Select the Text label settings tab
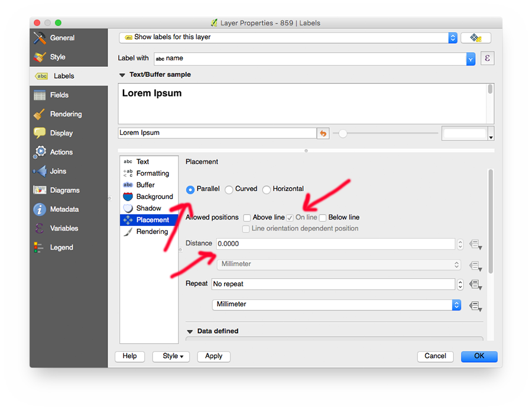 149,162
